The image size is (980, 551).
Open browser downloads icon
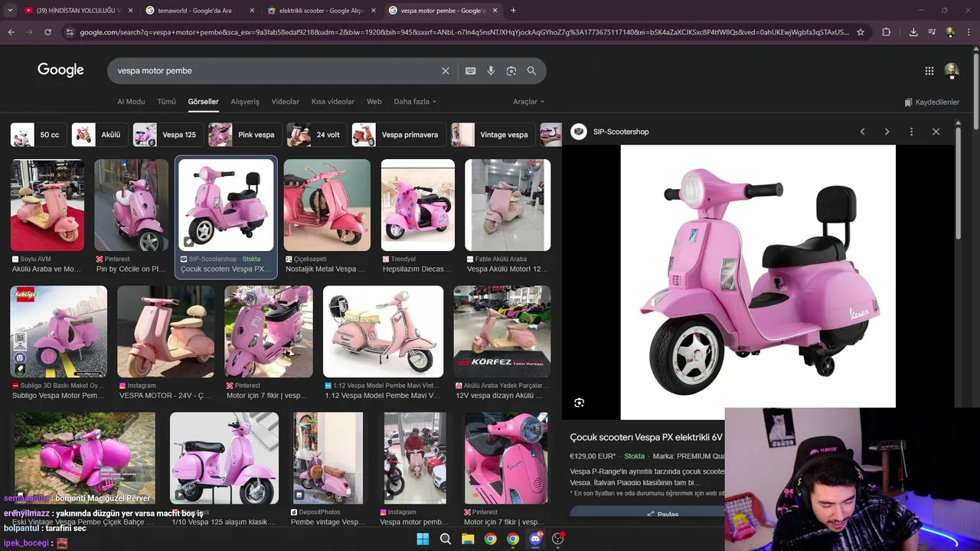(913, 32)
